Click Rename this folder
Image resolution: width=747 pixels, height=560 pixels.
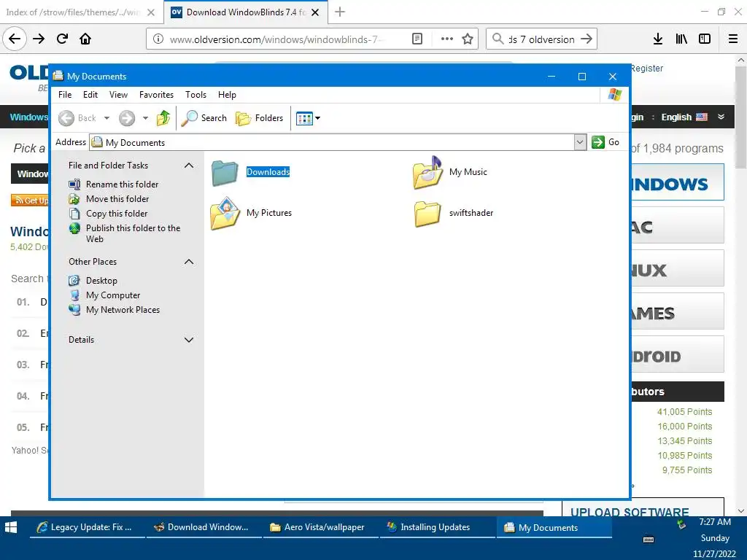click(x=122, y=184)
